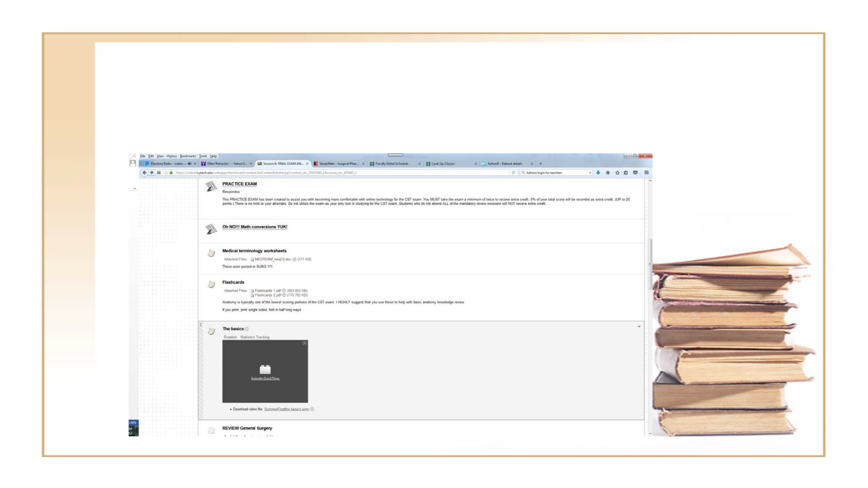The height and width of the screenshot is (488, 868).
Task: Reload the page with refresh icon
Action: (514, 172)
